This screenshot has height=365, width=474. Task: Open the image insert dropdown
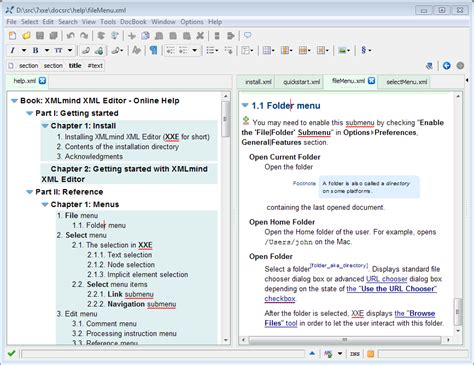click(344, 50)
